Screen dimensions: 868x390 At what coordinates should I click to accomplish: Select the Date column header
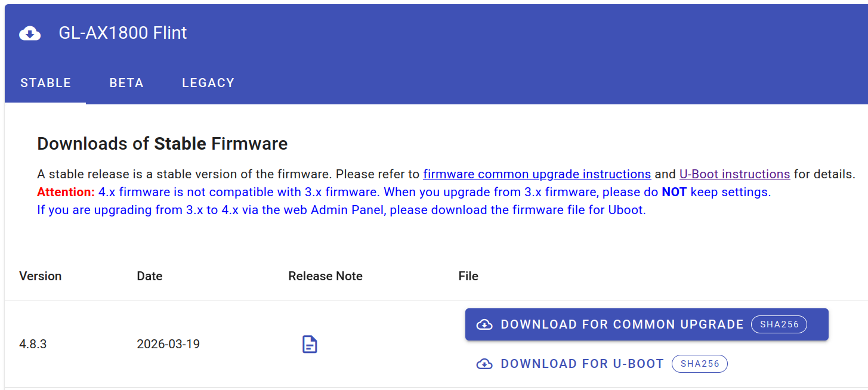(150, 276)
